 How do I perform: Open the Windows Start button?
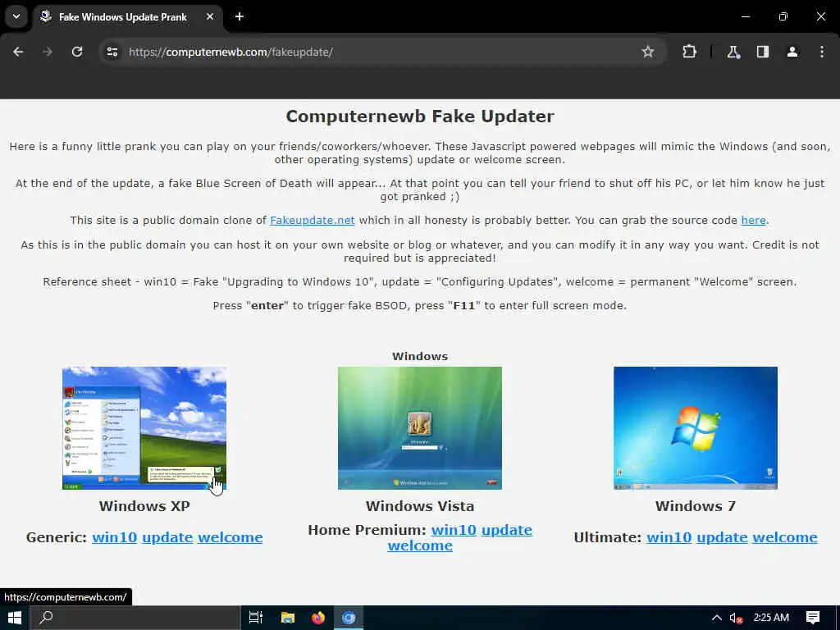tap(15, 618)
